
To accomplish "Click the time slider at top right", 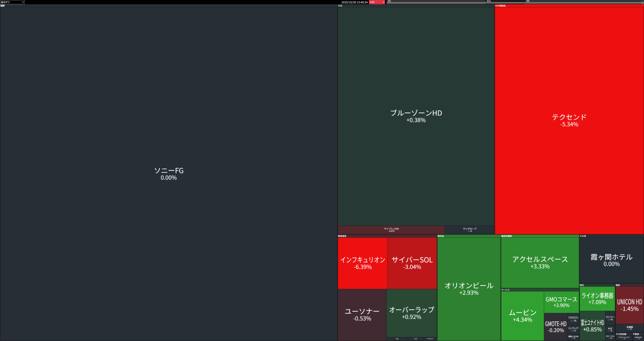I will coord(515,3).
